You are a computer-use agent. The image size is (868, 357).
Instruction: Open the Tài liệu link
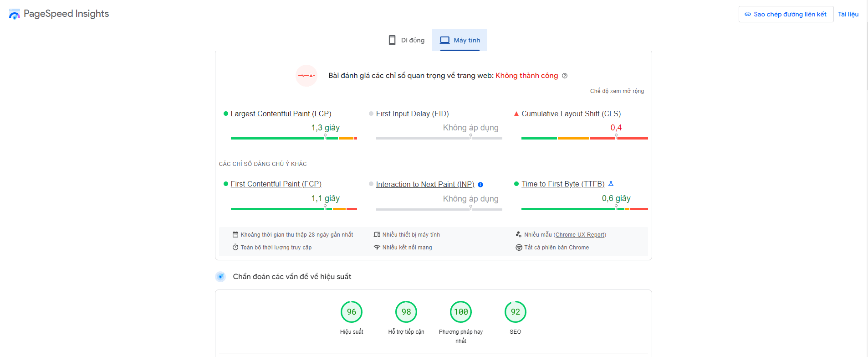click(x=848, y=14)
